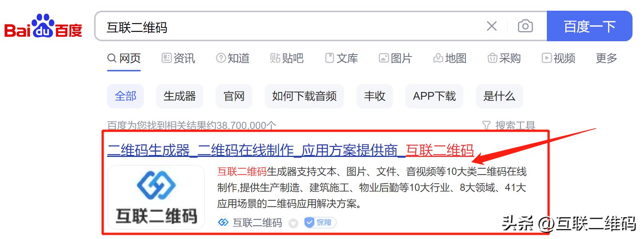Switch to the 资讯 tab
The width and height of the screenshot is (644, 239).
(x=178, y=58)
